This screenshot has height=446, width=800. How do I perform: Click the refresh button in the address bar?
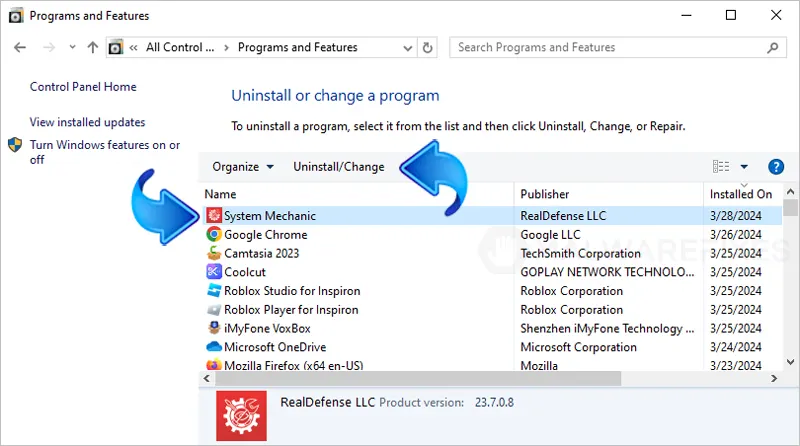click(x=428, y=47)
